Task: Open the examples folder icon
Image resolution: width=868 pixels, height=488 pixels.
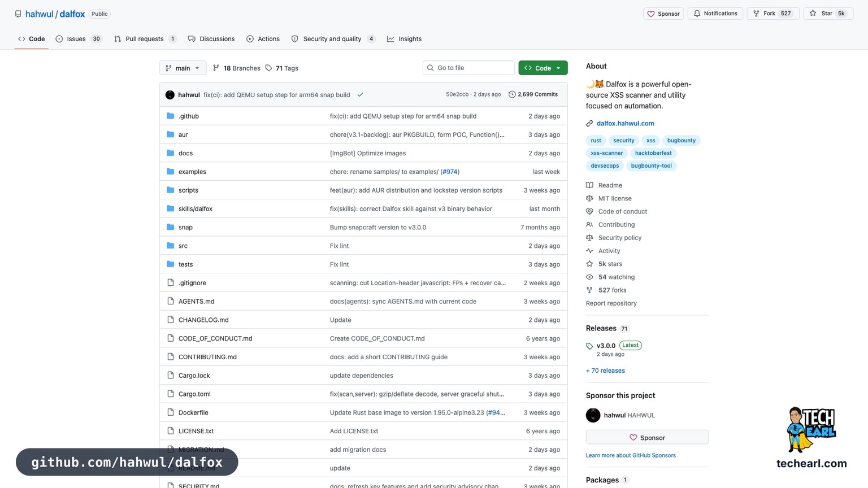Action: click(170, 172)
